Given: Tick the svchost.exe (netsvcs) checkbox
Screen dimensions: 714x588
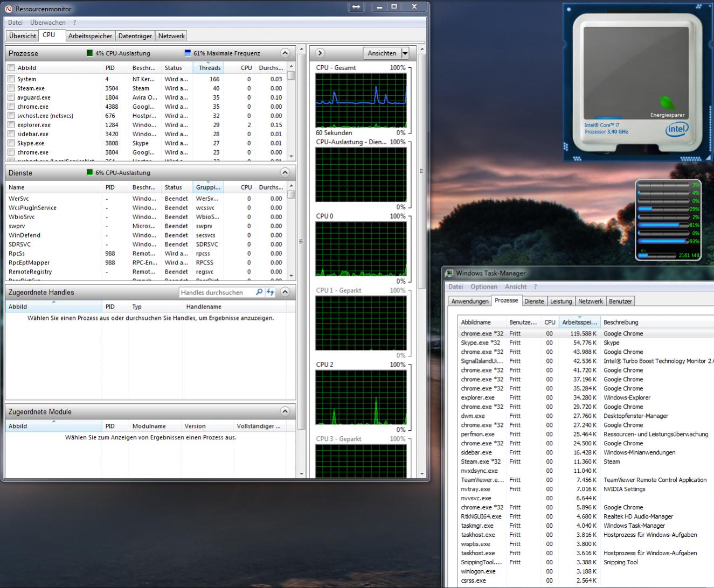Looking at the screenshot, I should tap(11, 116).
